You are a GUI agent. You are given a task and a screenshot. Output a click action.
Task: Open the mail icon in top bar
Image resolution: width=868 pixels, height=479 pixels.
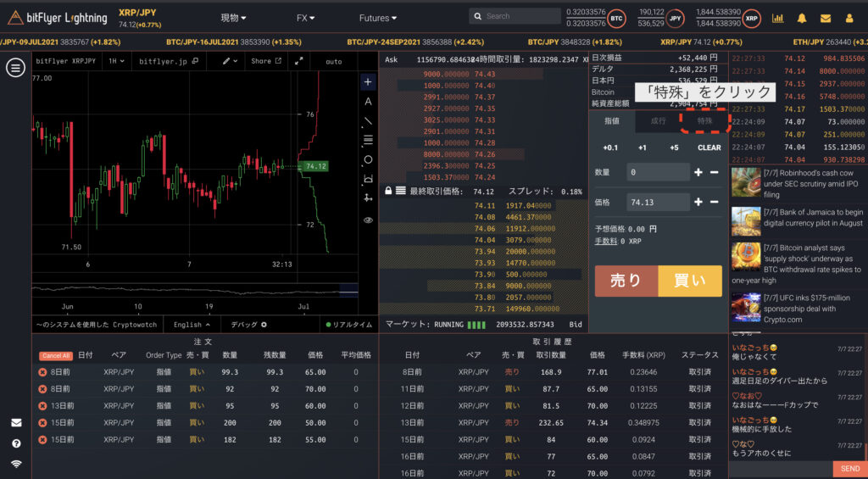coord(826,19)
